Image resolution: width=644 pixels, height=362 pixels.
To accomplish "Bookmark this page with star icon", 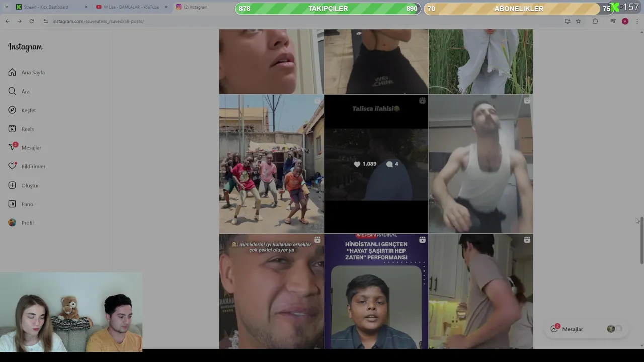I will click(578, 21).
